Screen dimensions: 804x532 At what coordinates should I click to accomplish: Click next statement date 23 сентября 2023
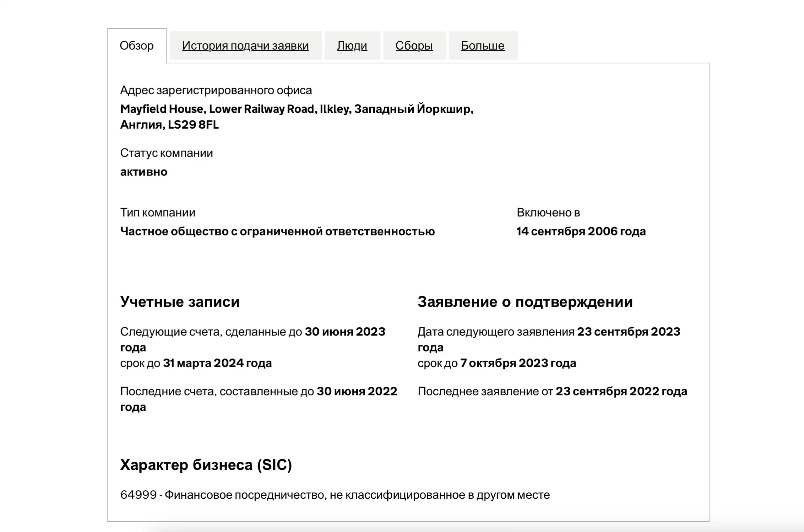628,331
